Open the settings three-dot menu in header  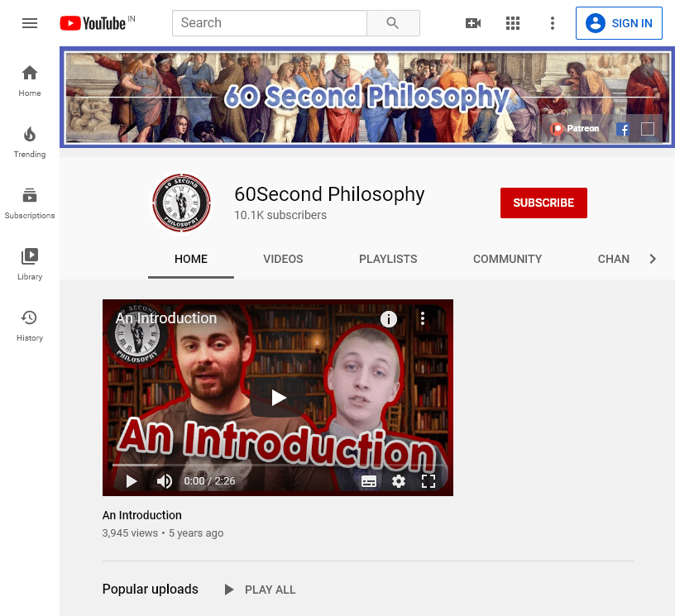pyautogui.click(x=553, y=23)
